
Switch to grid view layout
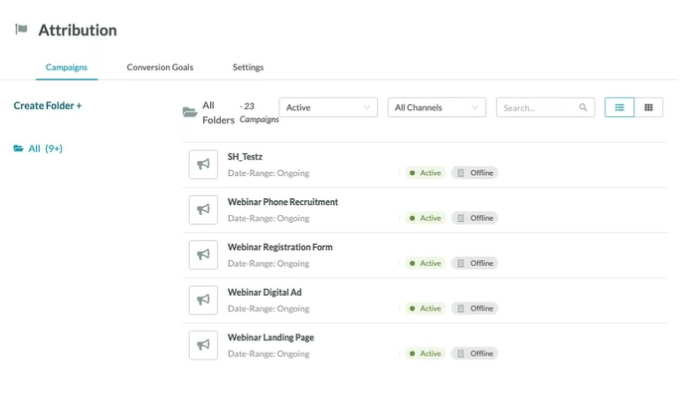(x=648, y=107)
